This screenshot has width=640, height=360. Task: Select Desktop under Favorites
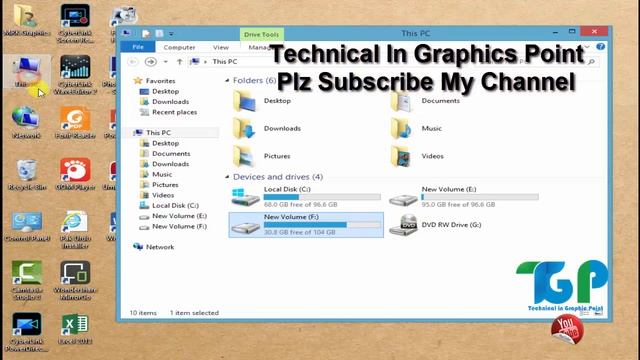160,91
